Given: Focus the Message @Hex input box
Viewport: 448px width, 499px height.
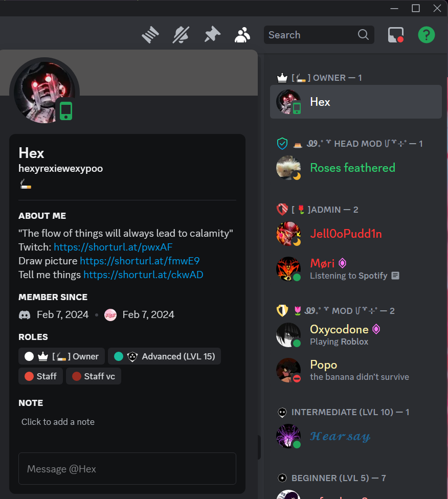Looking at the screenshot, I should [x=127, y=469].
